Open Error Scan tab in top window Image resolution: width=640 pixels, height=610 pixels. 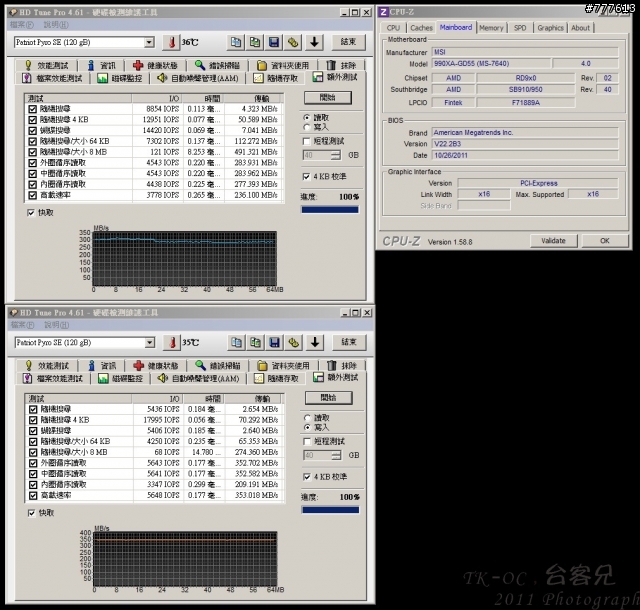[x=217, y=65]
